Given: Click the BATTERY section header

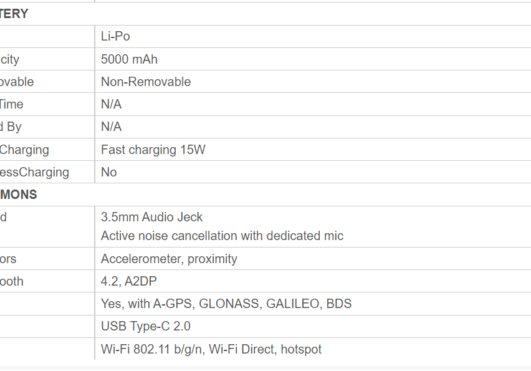Looking at the screenshot, I should pos(14,14).
